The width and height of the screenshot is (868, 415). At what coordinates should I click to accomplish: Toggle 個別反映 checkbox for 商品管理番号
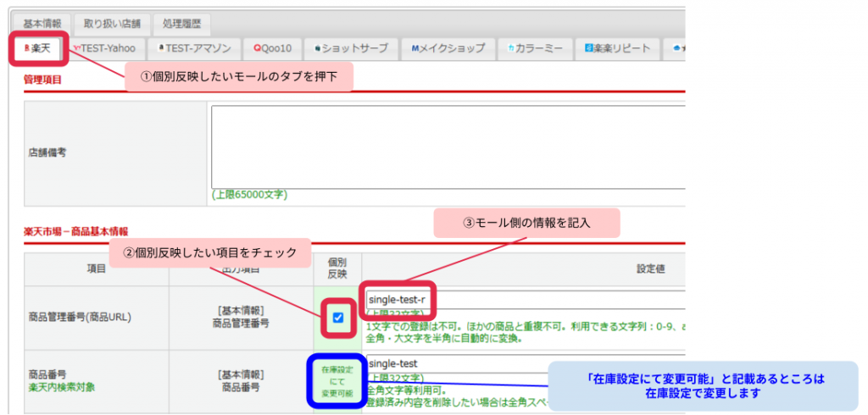tap(338, 318)
